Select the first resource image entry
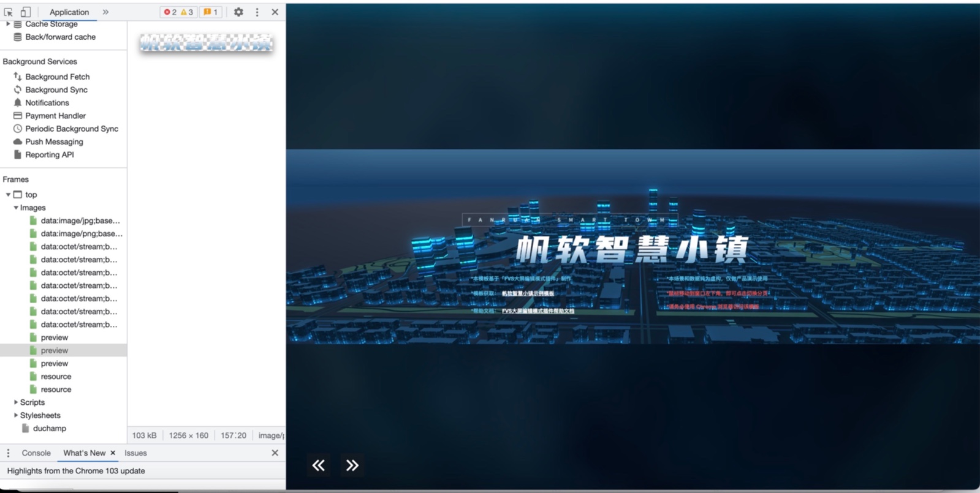980x493 pixels. [x=56, y=376]
